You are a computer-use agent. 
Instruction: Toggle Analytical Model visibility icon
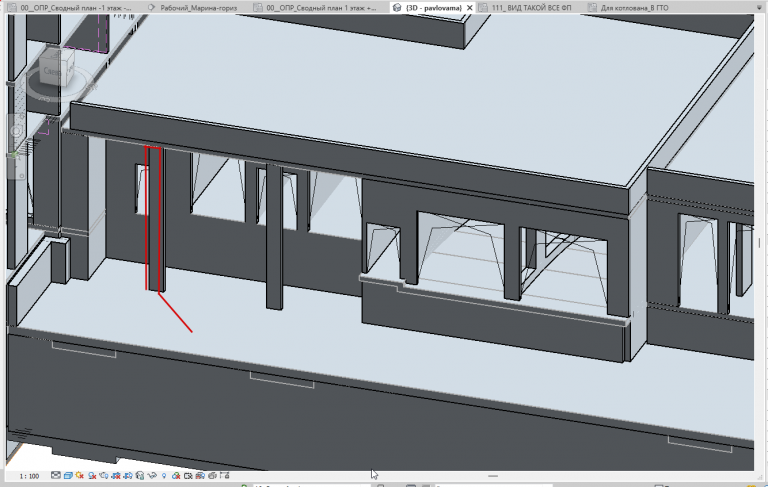(200, 476)
